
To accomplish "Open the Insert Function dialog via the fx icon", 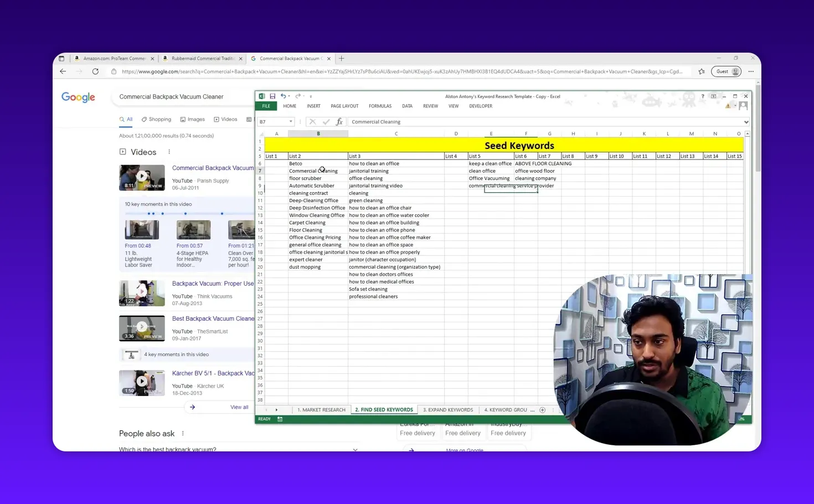I will [339, 121].
